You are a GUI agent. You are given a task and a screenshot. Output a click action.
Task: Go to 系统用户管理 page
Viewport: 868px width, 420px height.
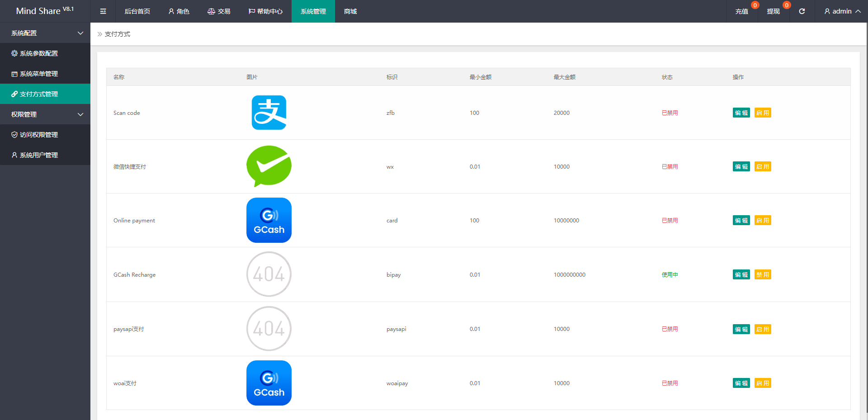tap(39, 155)
